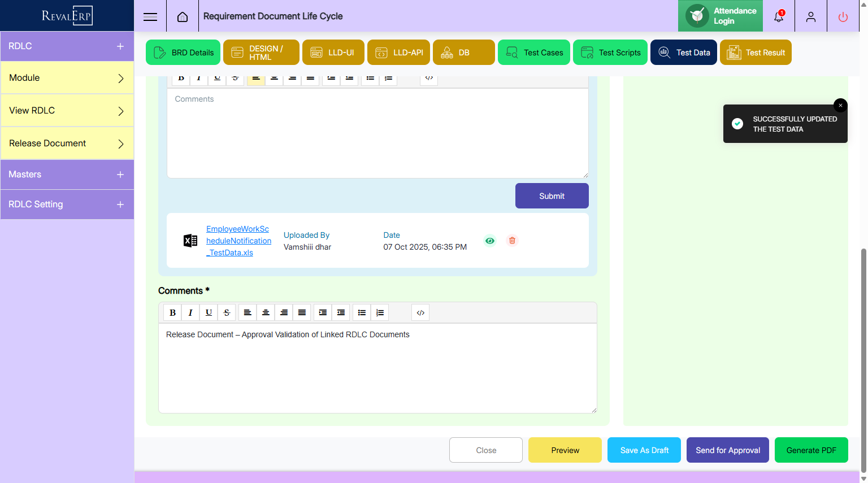Switch to the Test Cases tab
The width and height of the screenshot is (868, 483).
(x=534, y=53)
